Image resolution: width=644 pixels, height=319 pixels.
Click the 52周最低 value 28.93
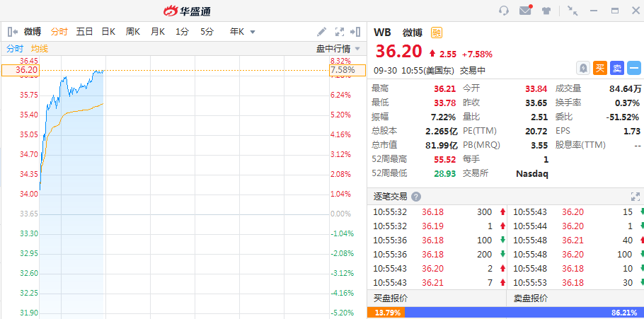[x=445, y=174]
